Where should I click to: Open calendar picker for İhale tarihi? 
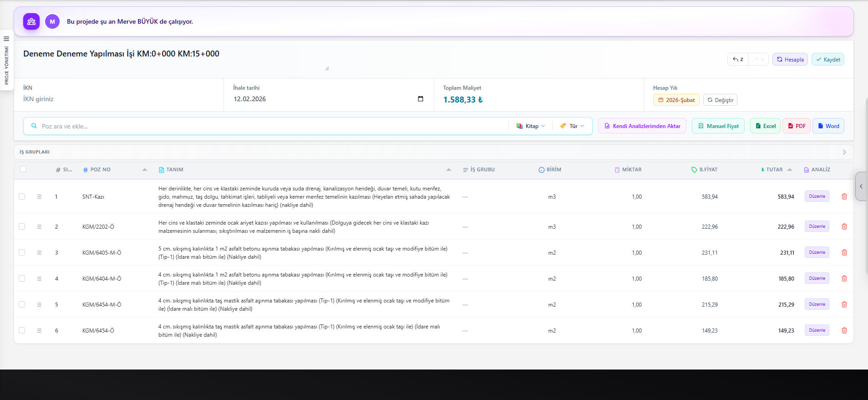(420, 99)
